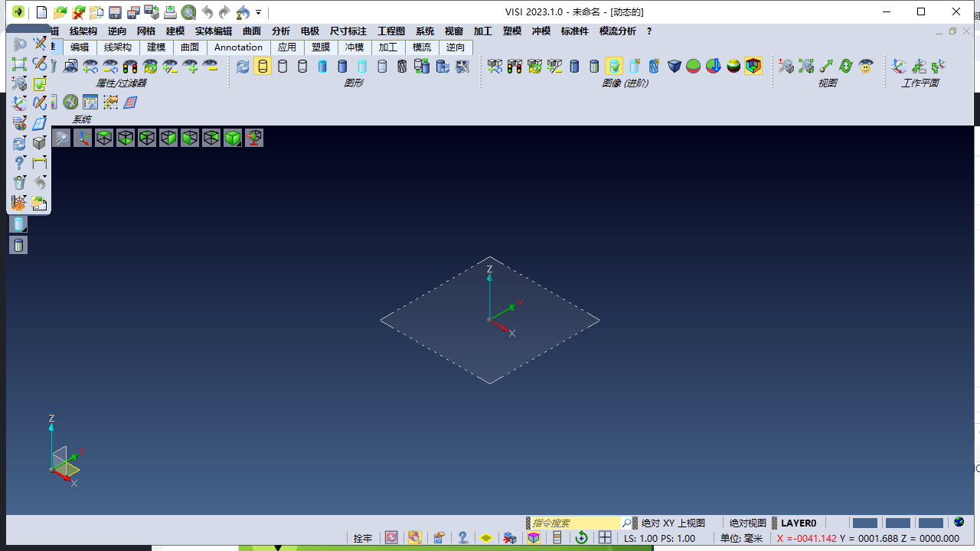Toggle the highlighted colored cube shading button
980x551 pixels.
tap(753, 67)
